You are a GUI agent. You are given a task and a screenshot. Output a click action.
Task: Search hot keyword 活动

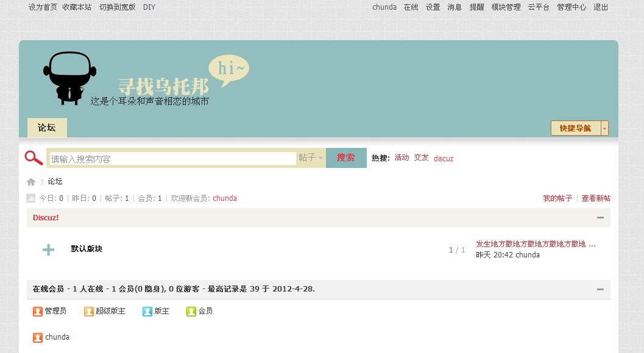(402, 158)
